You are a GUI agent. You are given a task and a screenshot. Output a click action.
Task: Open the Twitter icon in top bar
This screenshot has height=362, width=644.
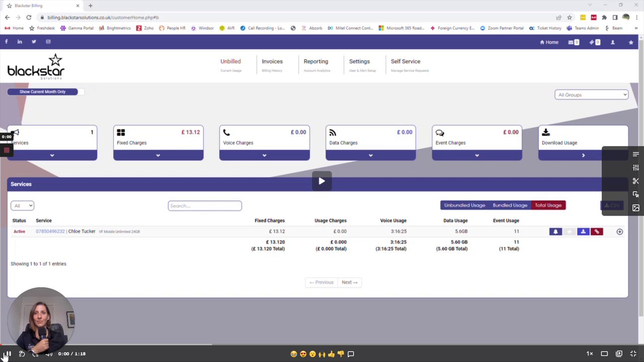[34, 42]
